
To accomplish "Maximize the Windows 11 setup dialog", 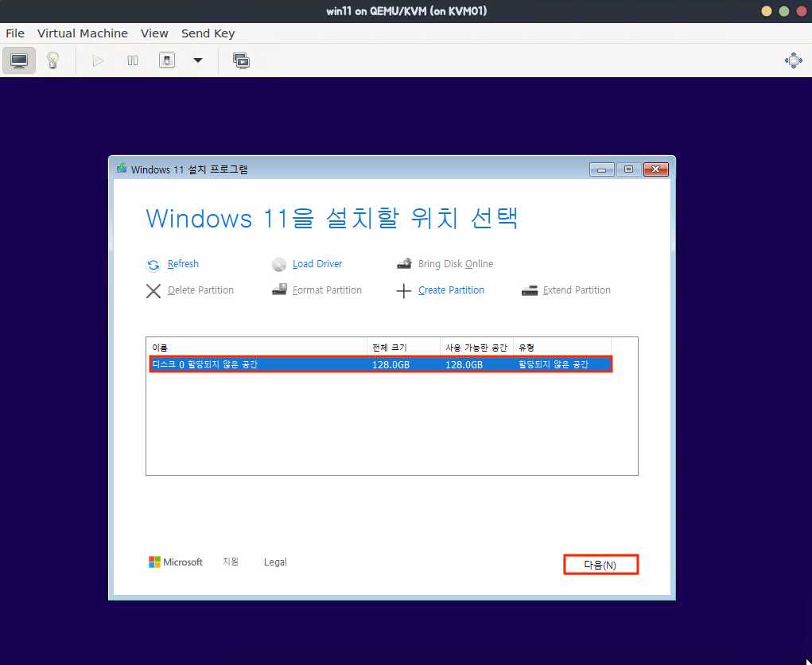I will pos(628,169).
